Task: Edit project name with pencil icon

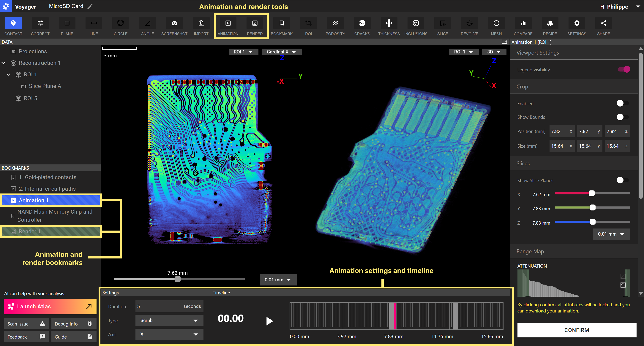Action: [90, 6]
